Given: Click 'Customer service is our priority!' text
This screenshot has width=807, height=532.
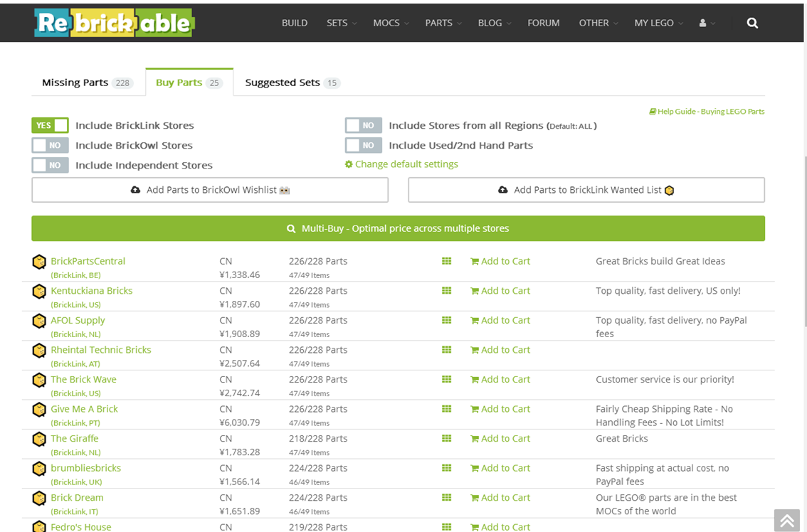Looking at the screenshot, I should 665,379.
